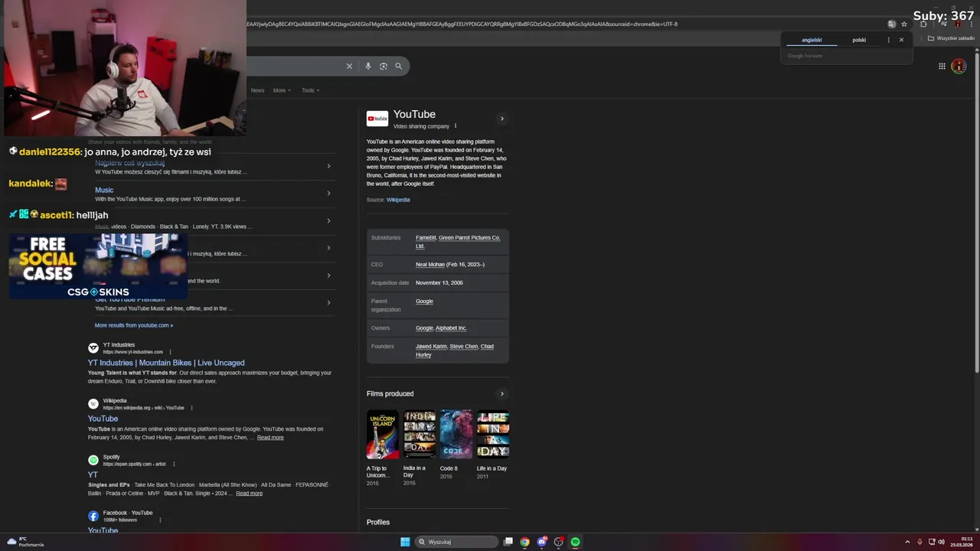Open options for the Facebook result

160,520
